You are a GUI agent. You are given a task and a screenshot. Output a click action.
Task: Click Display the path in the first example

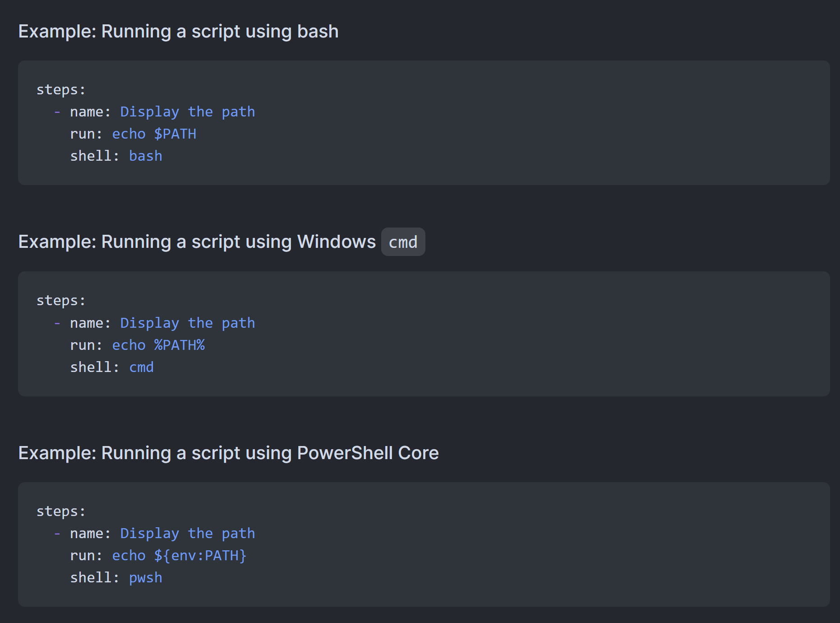coord(187,112)
